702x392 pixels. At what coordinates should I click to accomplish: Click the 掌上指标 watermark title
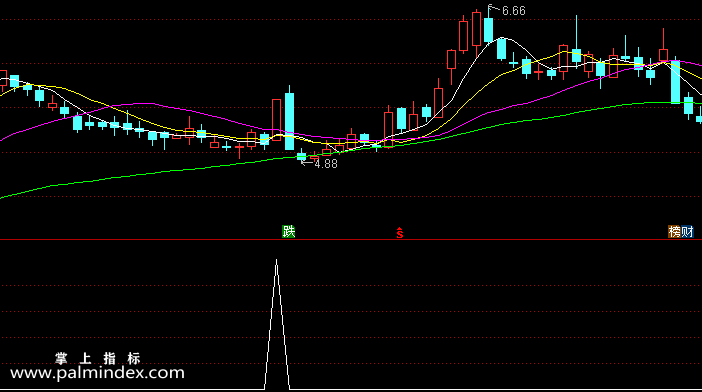98,358
